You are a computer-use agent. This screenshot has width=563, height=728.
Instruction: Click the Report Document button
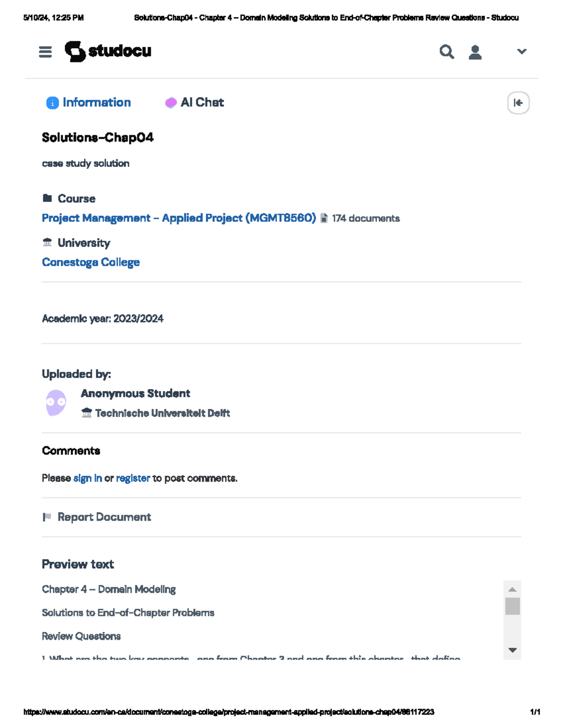(104, 517)
